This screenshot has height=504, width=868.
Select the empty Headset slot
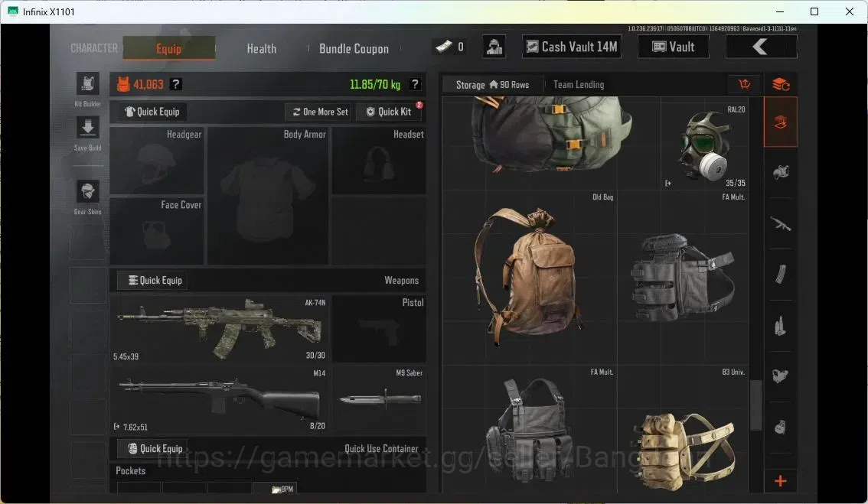379,161
